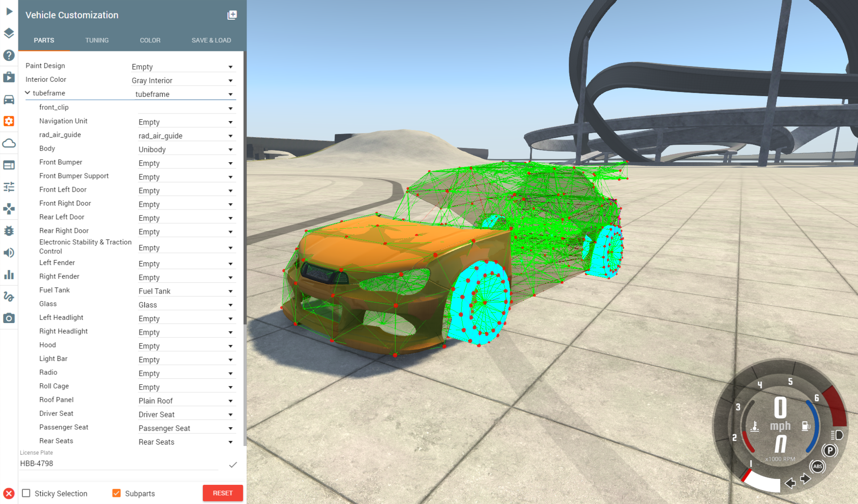
Task: Click the Passenger Seat label
Action: 64,427
